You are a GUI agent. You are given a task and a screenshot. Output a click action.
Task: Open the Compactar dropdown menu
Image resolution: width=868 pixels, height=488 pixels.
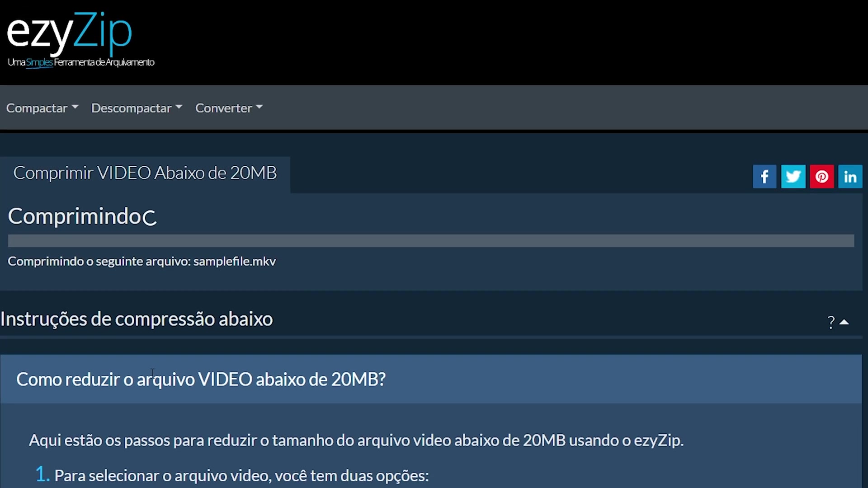click(42, 108)
